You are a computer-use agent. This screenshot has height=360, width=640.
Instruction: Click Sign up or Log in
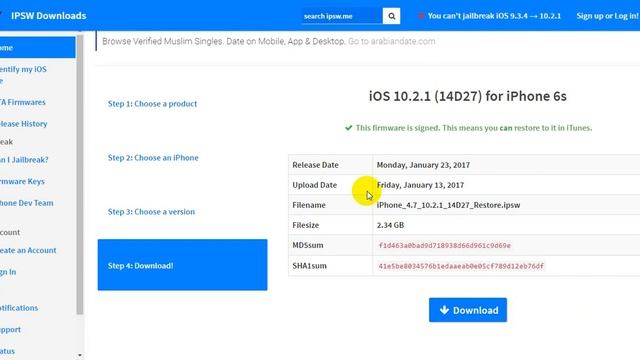607,16
